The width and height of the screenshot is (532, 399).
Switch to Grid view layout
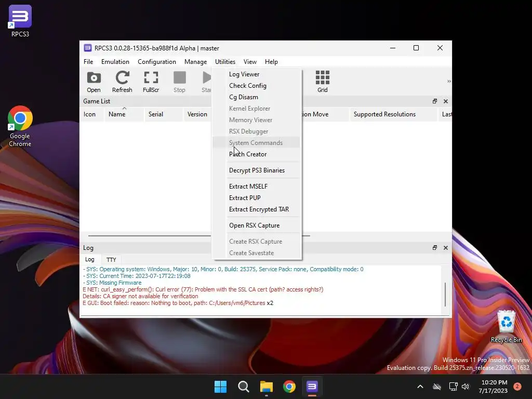tap(322, 82)
